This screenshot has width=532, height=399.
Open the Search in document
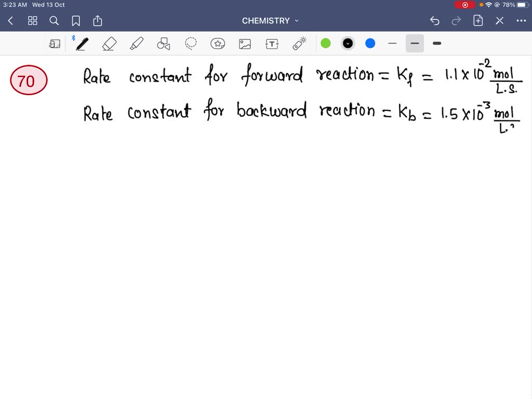click(x=54, y=21)
